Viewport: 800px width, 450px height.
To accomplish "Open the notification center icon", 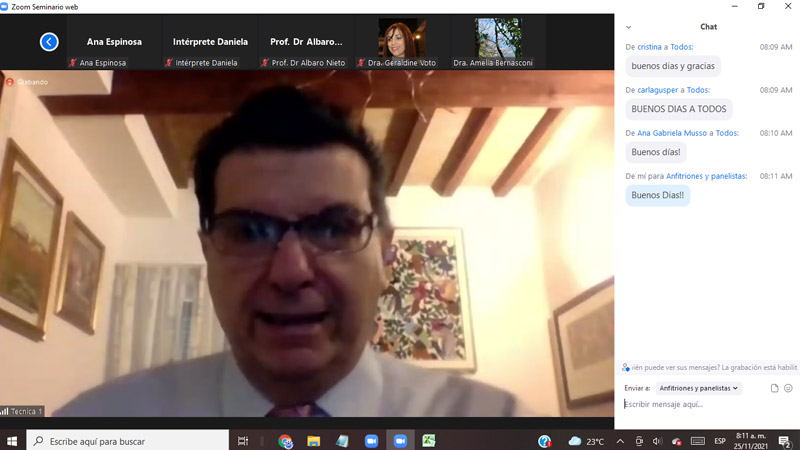I will point(785,441).
